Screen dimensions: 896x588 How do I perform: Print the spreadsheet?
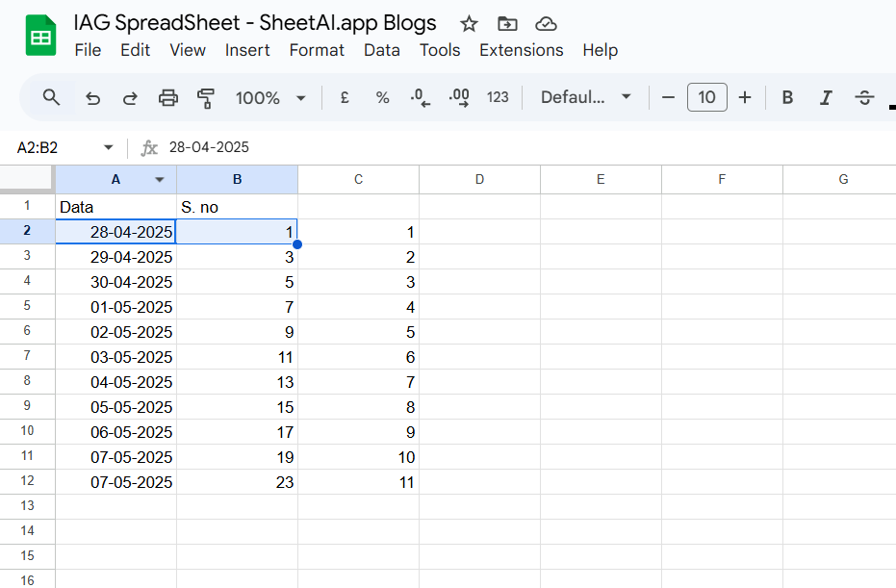[168, 98]
